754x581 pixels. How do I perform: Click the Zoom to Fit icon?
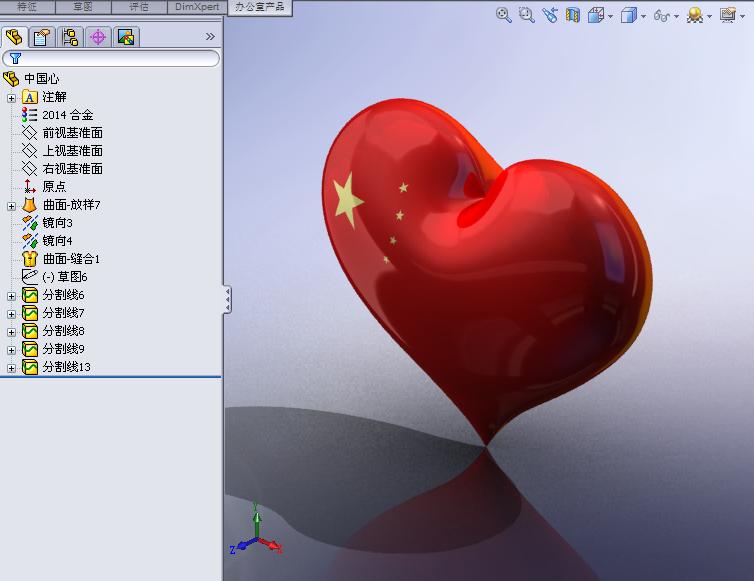pyautogui.click(x=503, y=15)
